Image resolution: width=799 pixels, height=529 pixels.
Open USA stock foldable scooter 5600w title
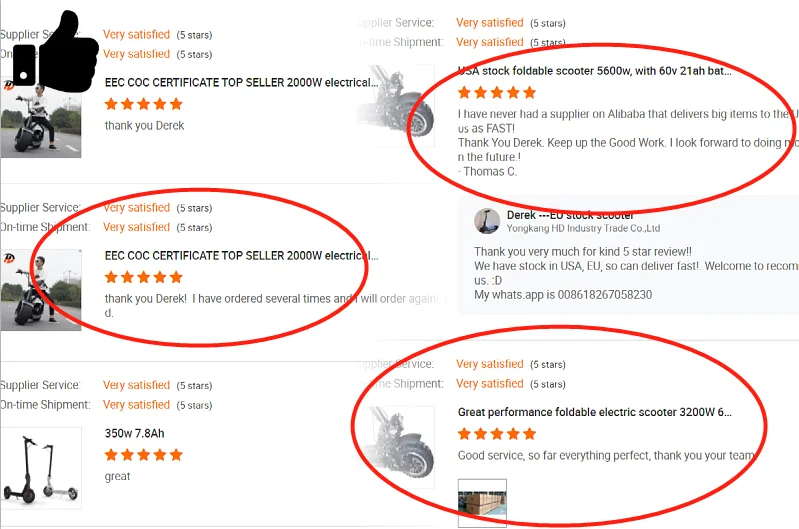(595, 71)
